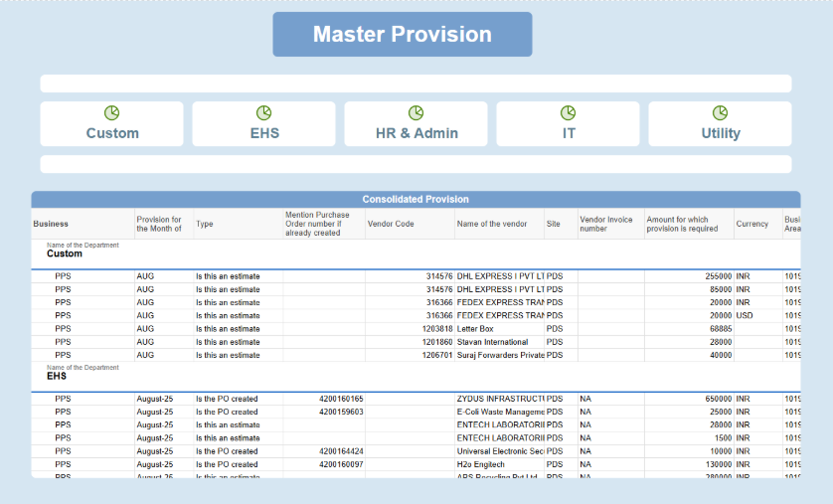Click the pie chart icon above EHS
The width and height of the screenshot is (833, 504).
(264, 113)
